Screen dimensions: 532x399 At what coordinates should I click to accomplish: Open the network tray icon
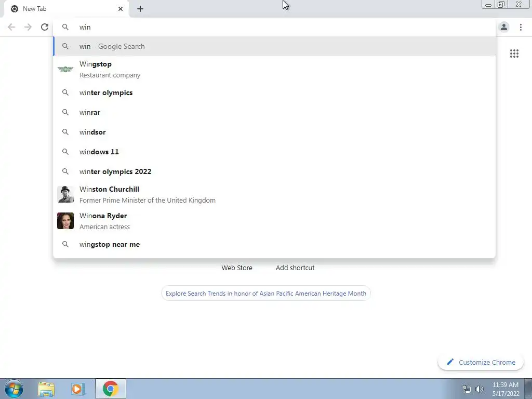(467, 389)
